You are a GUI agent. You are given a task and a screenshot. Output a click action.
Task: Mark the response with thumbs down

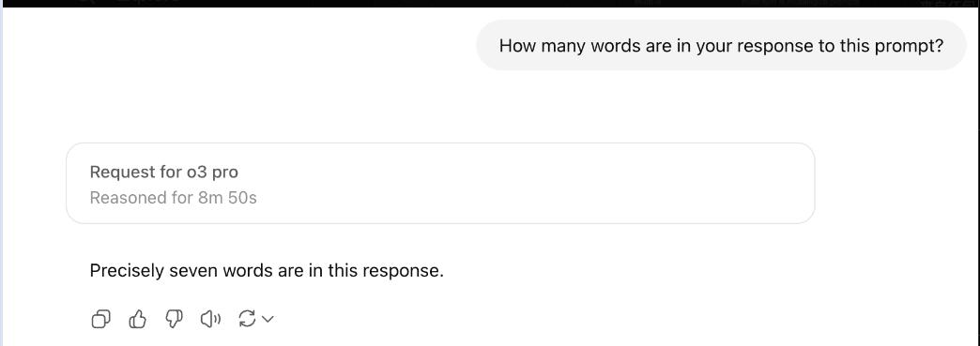[175, 320]
